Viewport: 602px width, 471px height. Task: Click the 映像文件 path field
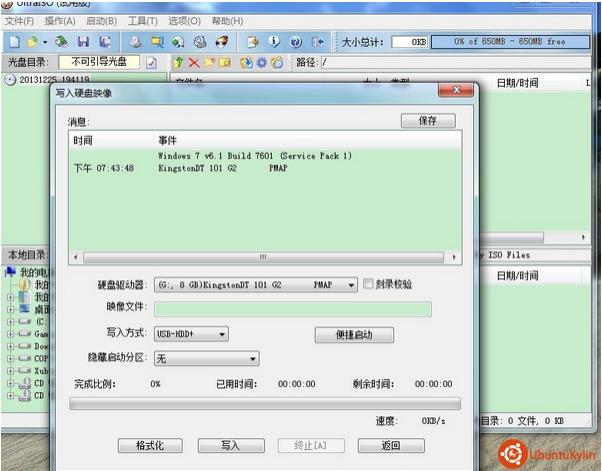pos(293,309)
